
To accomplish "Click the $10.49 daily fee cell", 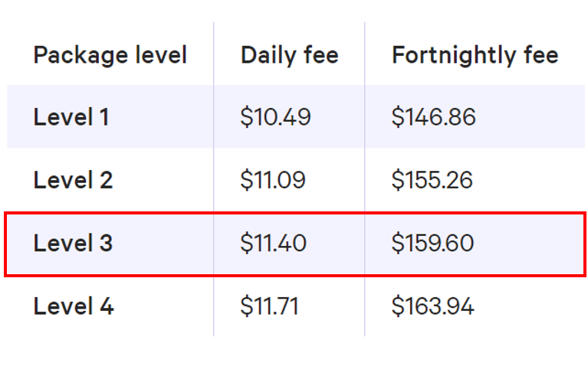I will point(276,117).
